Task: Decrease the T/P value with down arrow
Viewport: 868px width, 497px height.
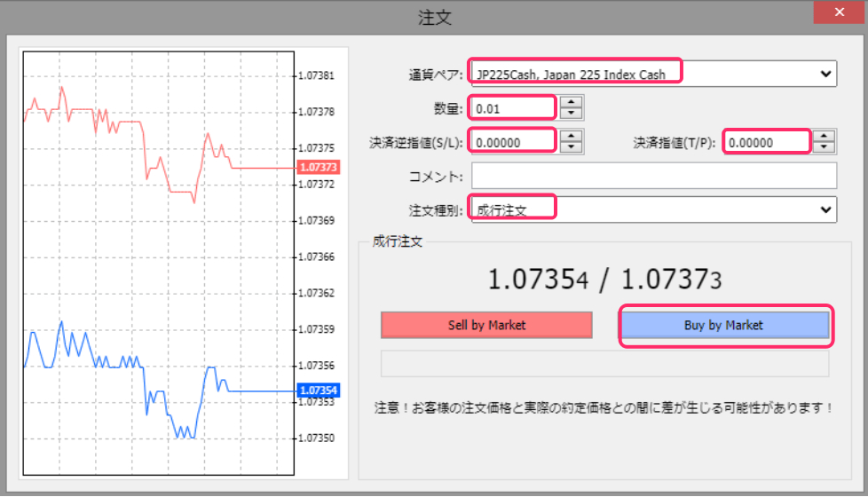Action: (x=825, y=148)
